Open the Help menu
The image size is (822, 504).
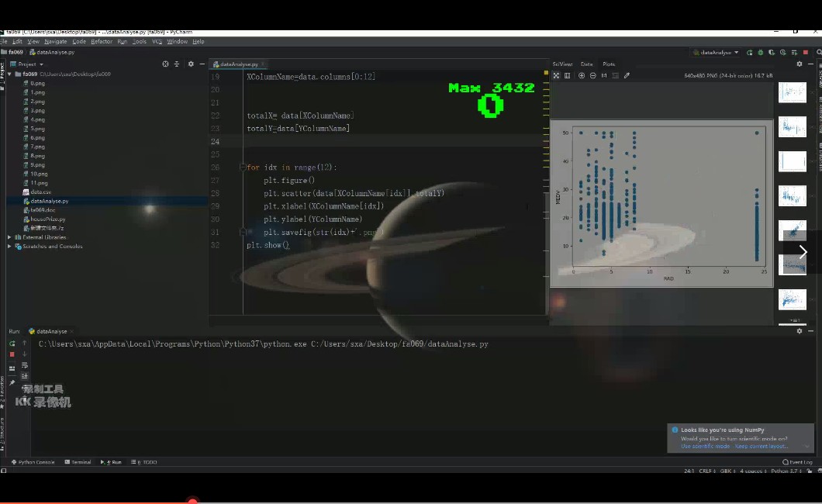pyautogui.click(x=199, y=41)
